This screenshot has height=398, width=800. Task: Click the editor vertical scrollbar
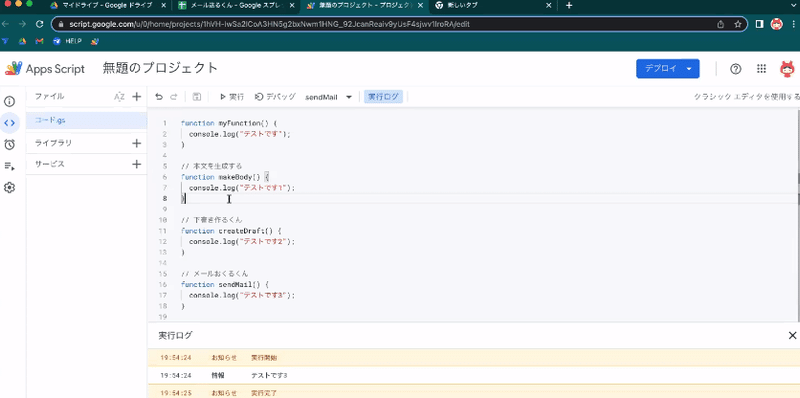click(797, 214)
